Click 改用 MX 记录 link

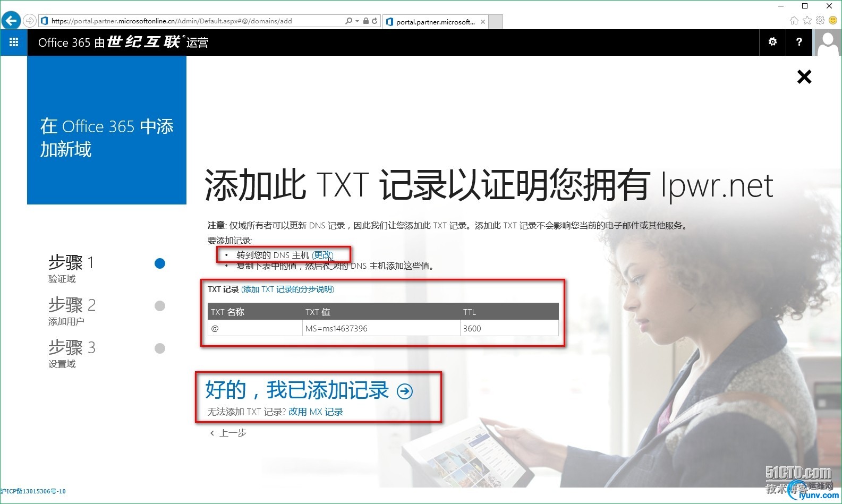[316, 412]
